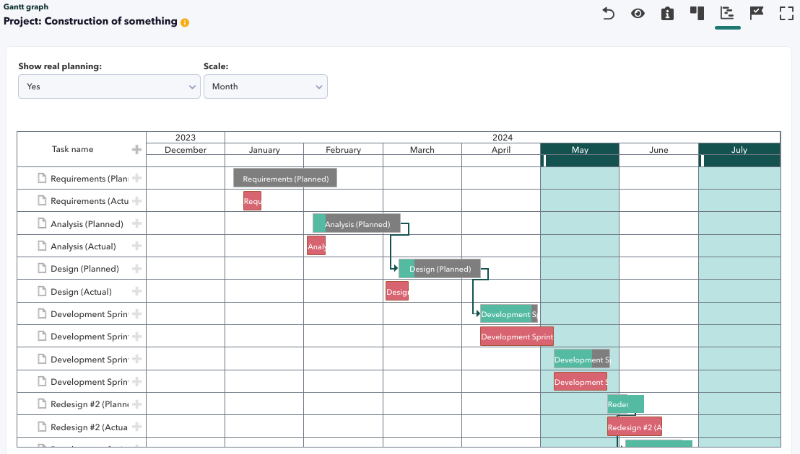Open the milestones flag icon
The height and width of the screenshot is (454, 800).
(757, 13)
